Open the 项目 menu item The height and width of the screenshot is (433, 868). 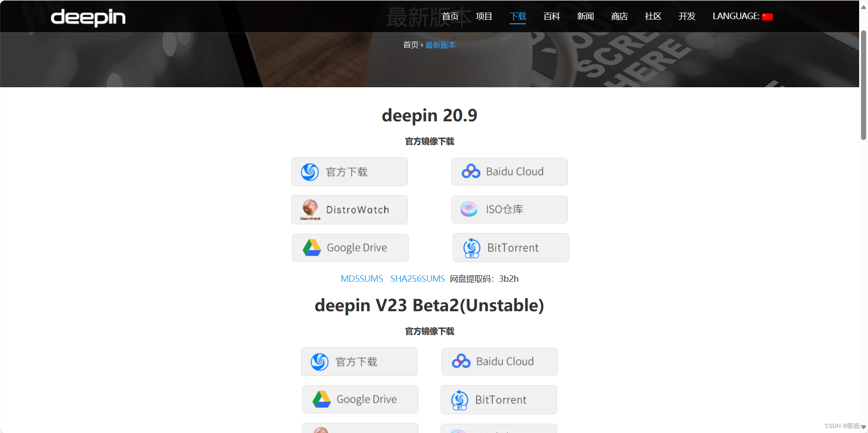pos(484,16)
